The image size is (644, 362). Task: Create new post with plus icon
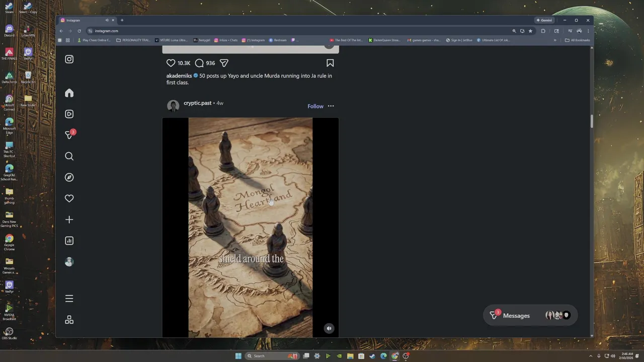tap(69, 220)
